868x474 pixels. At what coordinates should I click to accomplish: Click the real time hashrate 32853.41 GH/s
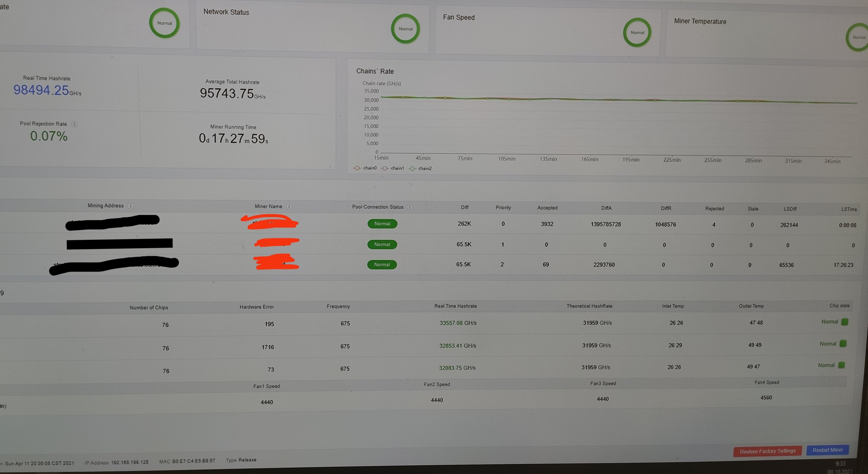(x=457, y=346)
